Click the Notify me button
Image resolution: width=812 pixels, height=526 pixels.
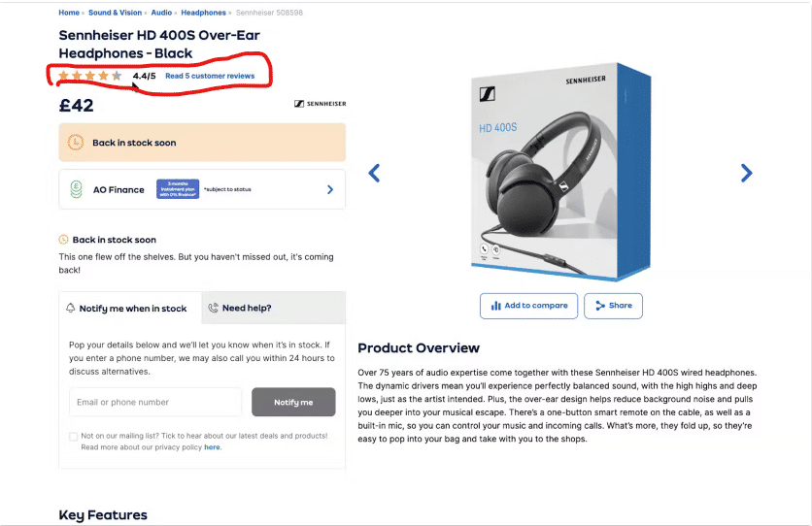point(293,402)
